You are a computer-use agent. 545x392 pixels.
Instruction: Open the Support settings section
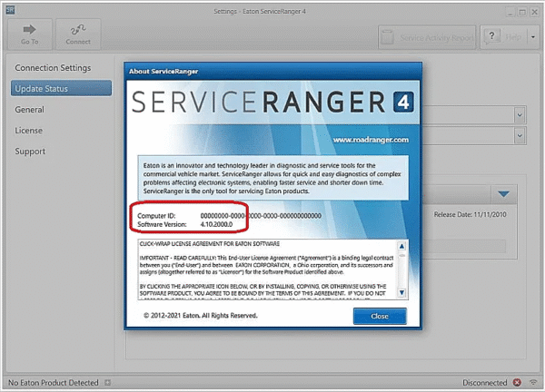pos(30,152)
